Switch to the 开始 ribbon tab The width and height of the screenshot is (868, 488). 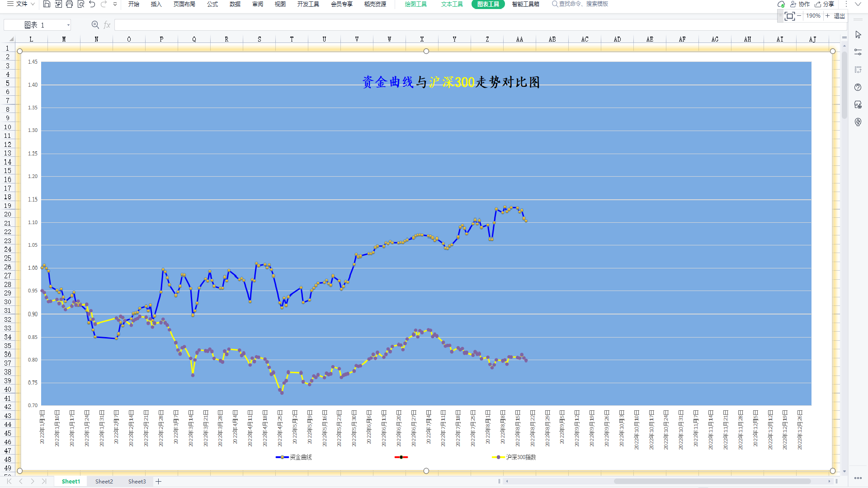pyautogui.click(x=133, y=4)
